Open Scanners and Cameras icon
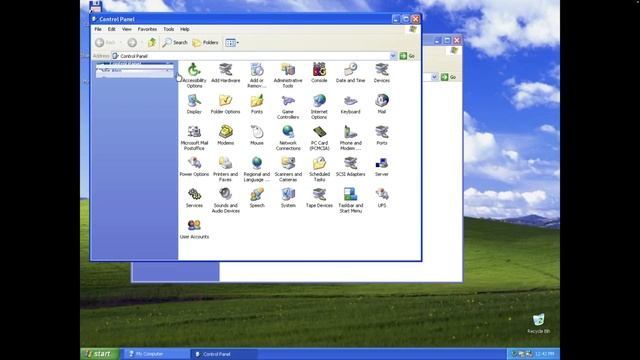This screenshot has height=360, width=640. (x=288, y=169)
